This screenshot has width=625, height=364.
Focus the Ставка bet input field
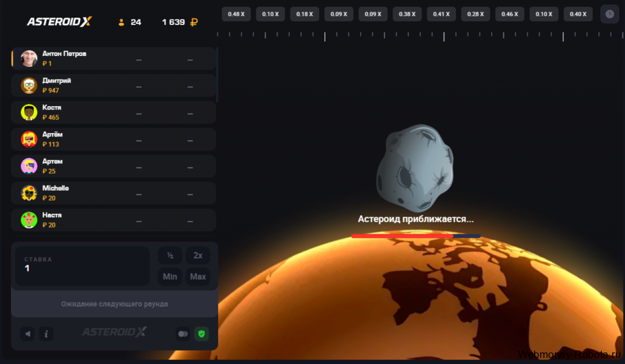click(82, 266)
